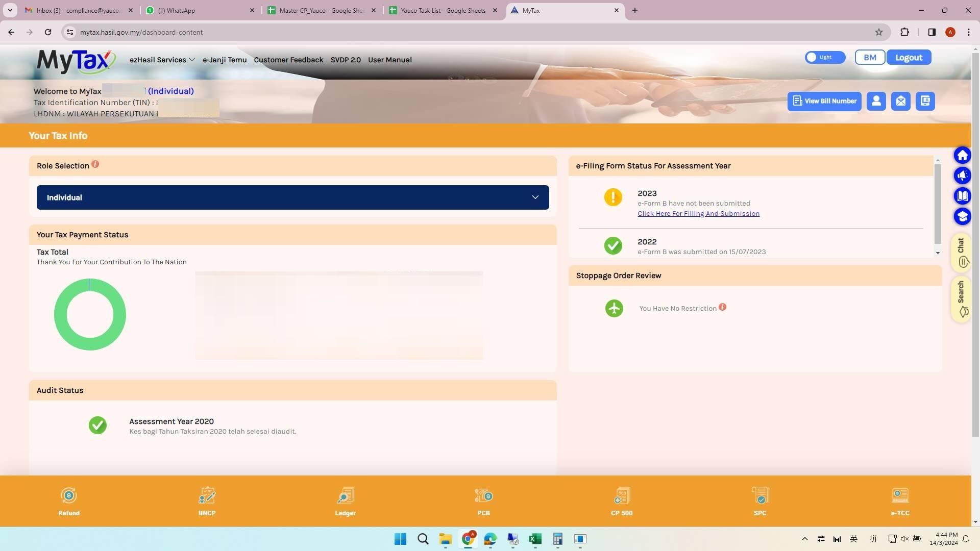The width and height of the screenshot is (980, 551).
Task: Open the SVDP 2.0 menu item
Action: (x=346, y=60)
